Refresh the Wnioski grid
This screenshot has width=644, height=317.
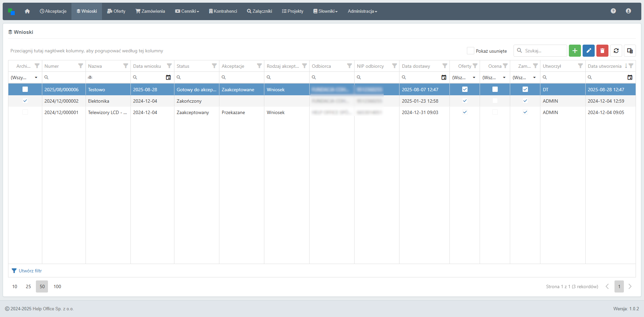point(616,51)
